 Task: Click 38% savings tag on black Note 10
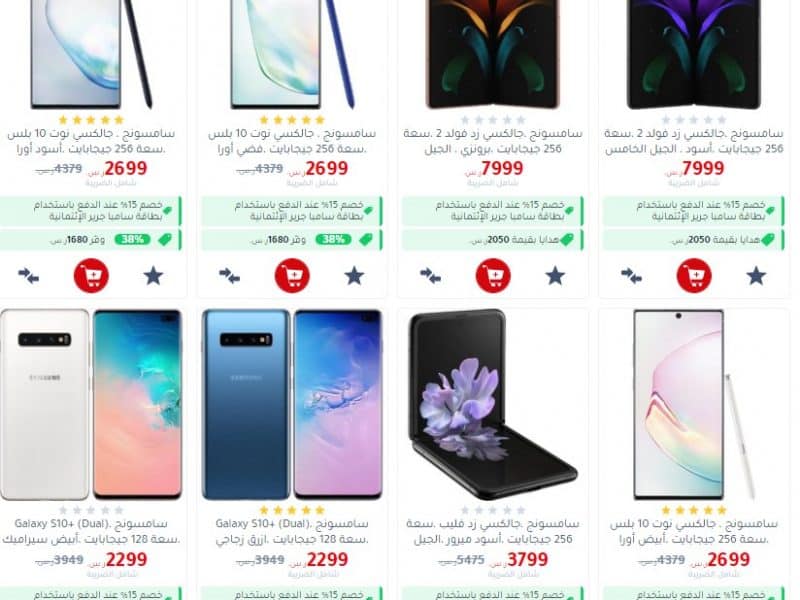click(132, 239)
